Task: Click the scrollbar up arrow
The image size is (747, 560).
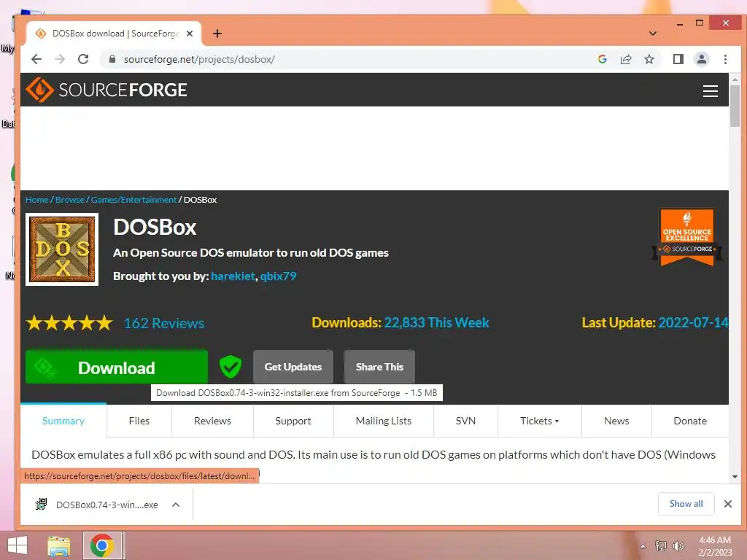Action: pyautogui.click(x=735, y=79)
